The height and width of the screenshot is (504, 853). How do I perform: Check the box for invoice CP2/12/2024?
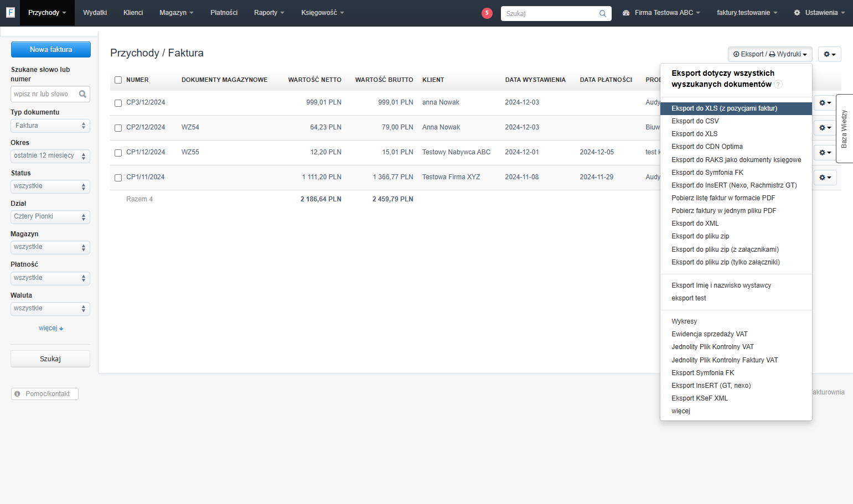(118, 128)
